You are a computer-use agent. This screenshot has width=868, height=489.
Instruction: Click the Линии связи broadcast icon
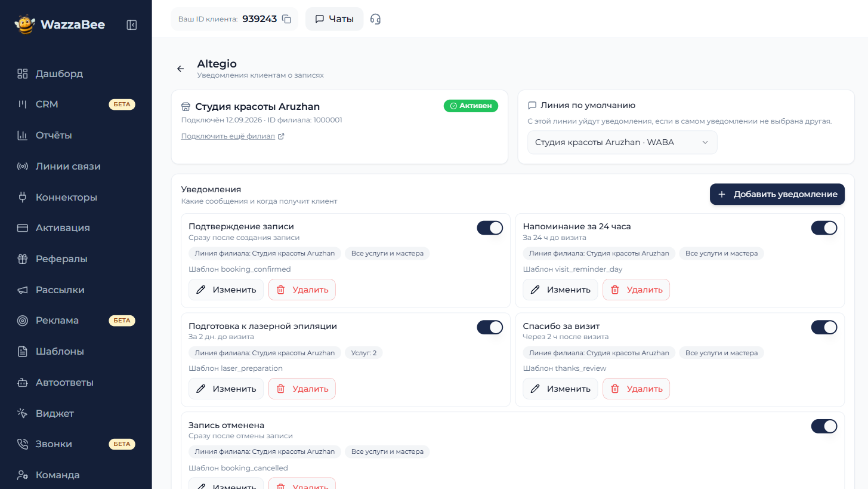(23, 166)
